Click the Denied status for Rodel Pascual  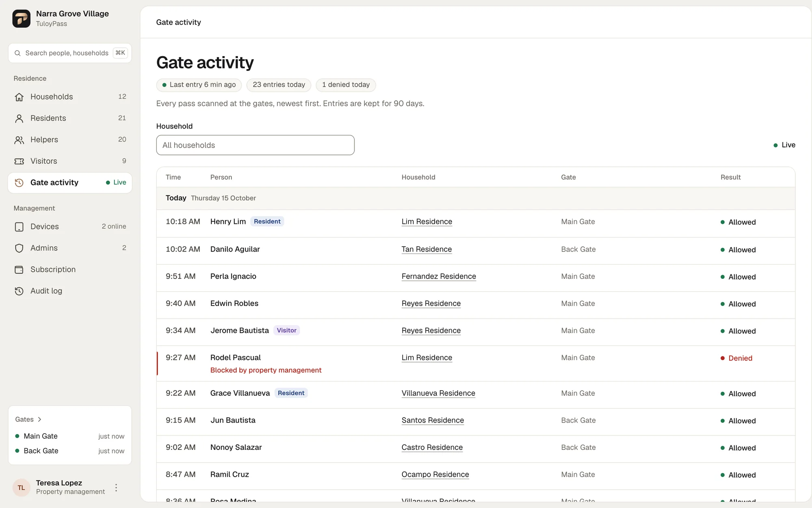(736, 358)
